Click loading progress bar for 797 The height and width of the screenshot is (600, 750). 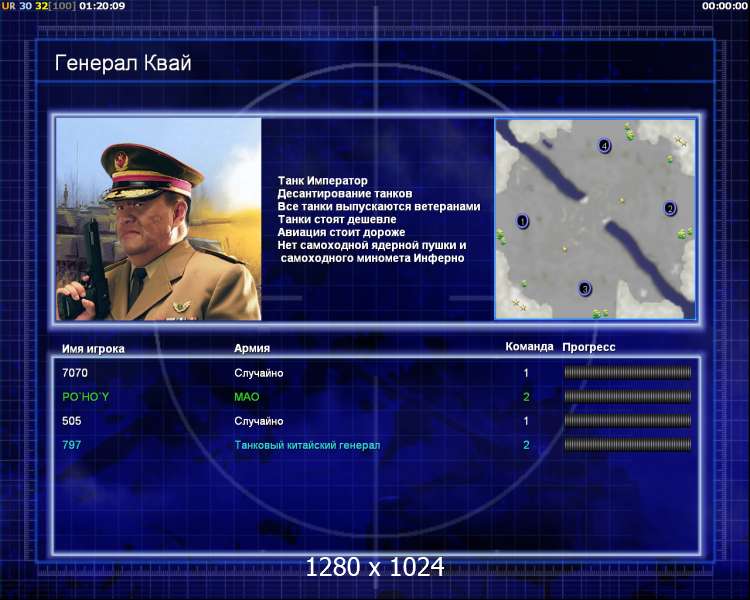coord(628,444)
